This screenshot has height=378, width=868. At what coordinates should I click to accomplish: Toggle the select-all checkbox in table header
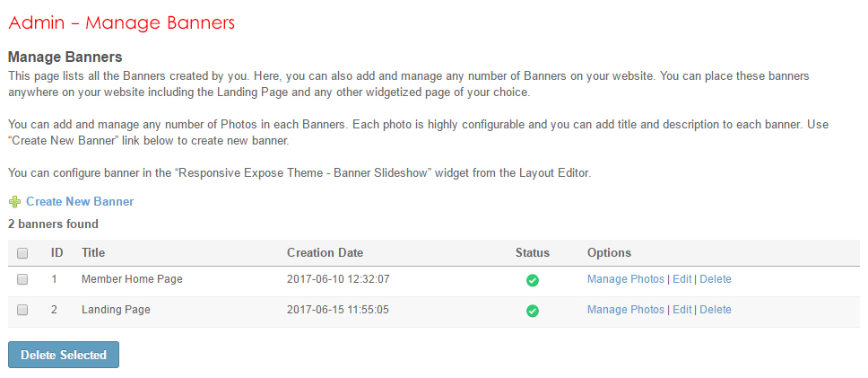coord(22,253)
